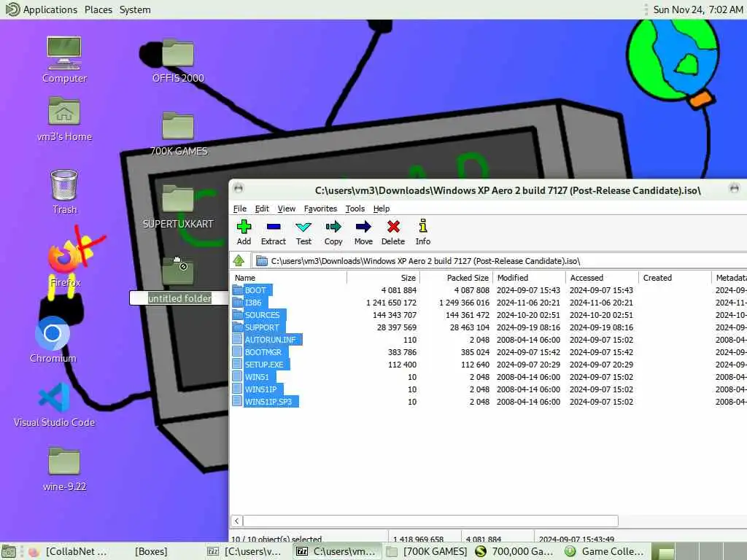Viewport: 747px width, 560px height.
Task: Click the SETUP.EXE file icon
Action: tap(237, 365)
